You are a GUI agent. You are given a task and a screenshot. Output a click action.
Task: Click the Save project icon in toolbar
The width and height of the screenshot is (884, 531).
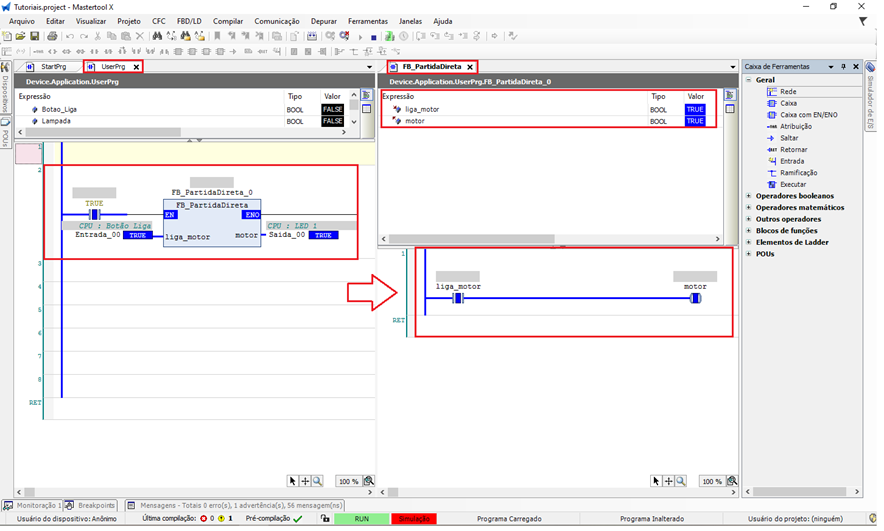[34, 37]
